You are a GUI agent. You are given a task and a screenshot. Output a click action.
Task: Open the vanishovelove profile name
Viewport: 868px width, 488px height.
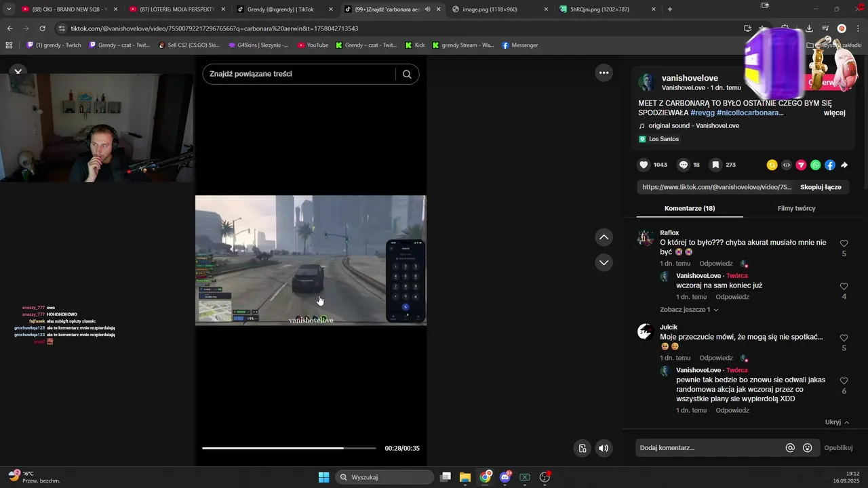(690, 78)
